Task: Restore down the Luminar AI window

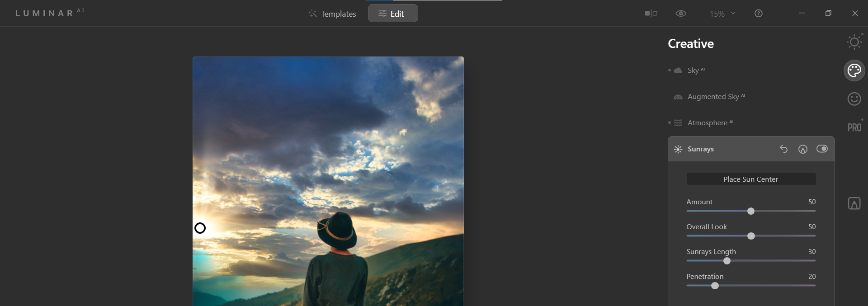Action: [x=828, y=13]
